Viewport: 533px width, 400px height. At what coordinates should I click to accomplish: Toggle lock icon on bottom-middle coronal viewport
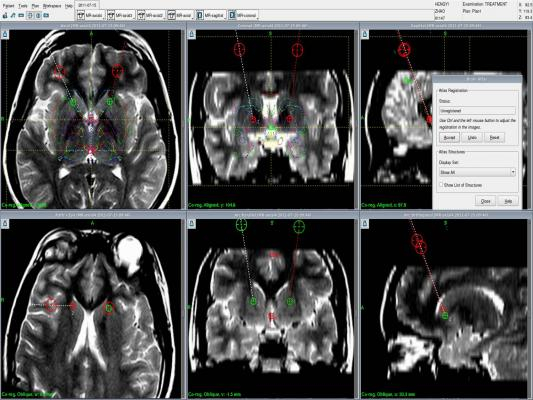click(192, 223)
